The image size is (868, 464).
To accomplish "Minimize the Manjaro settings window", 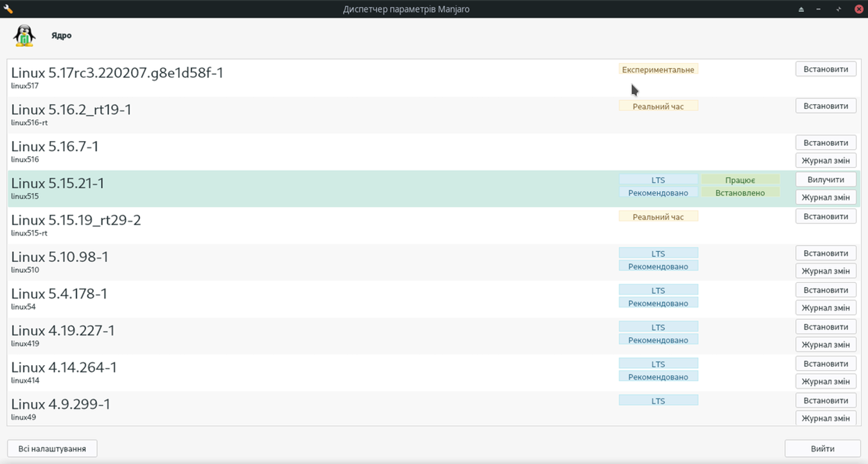I will (x=818, y=9).
